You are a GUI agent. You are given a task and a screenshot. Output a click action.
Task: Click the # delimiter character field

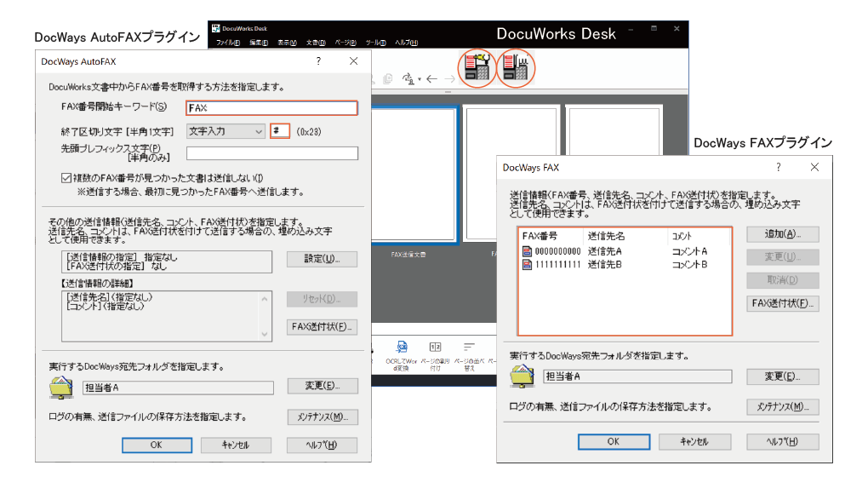[x=280, y=131]
